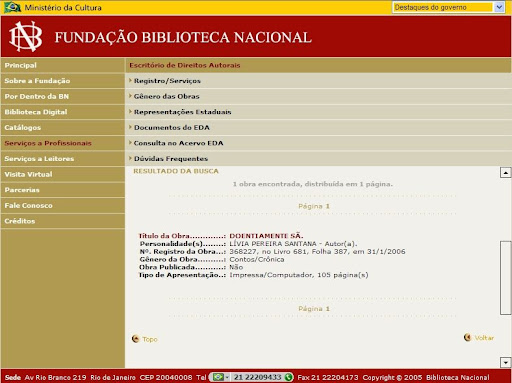Click the footer Fax 21 22204173 text
Viewport: 512px width, 383px height.
pos(328,377)
